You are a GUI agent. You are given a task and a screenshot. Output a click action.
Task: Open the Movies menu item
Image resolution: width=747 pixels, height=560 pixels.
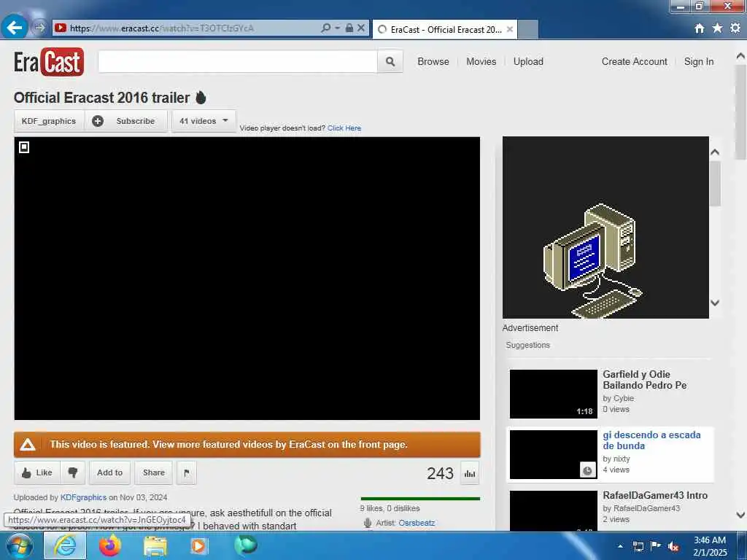pos(481,61)
